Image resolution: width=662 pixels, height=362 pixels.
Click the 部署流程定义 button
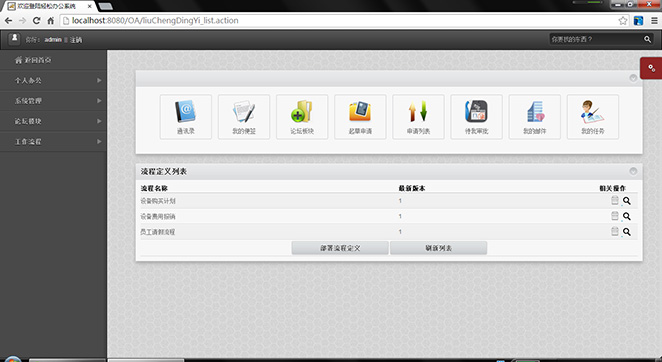[340, 248]
